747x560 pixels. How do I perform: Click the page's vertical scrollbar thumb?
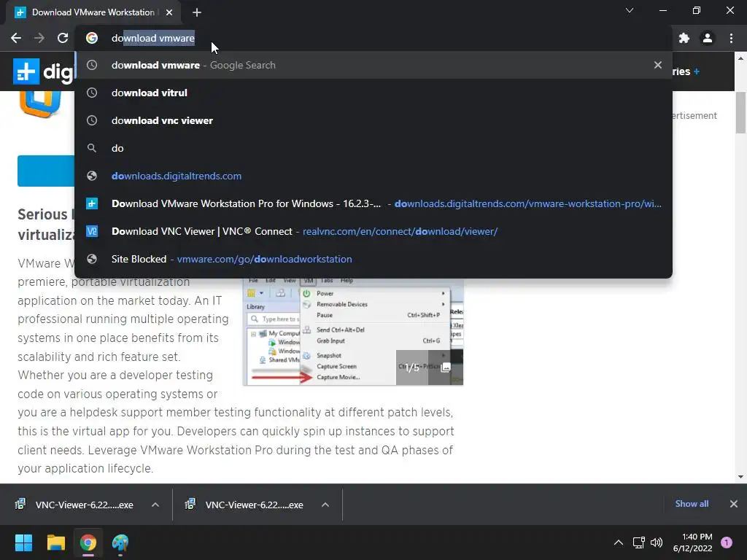(x=740, y=113)
